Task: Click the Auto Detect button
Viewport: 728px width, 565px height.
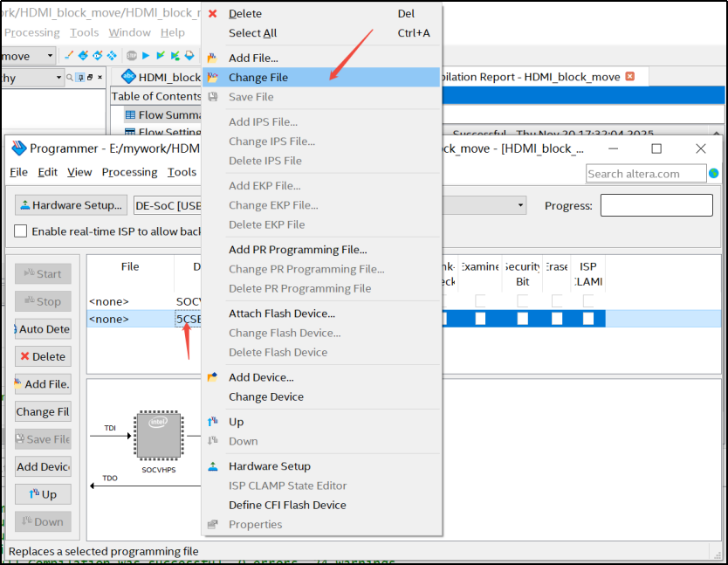Action: point(43,329)
